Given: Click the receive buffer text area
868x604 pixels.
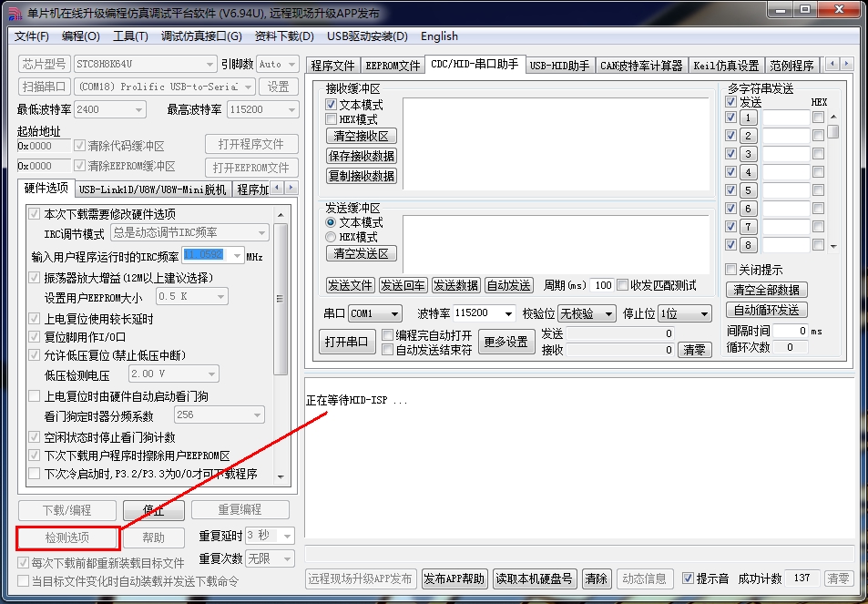Looking at the screenshot, I should (556, 144).
